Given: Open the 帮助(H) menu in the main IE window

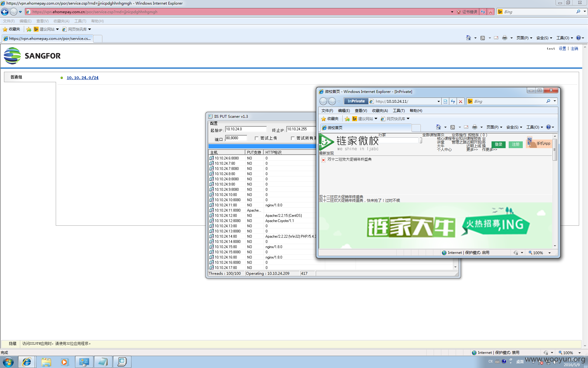Looking at the screenshot, I should click(97, 21).
